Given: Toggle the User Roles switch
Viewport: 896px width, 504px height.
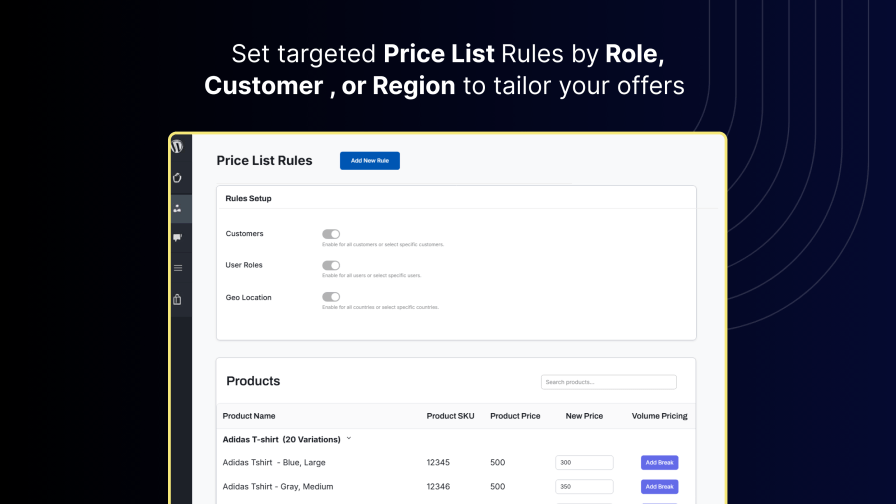Looking at the screenshot, I should pos(331,265).
